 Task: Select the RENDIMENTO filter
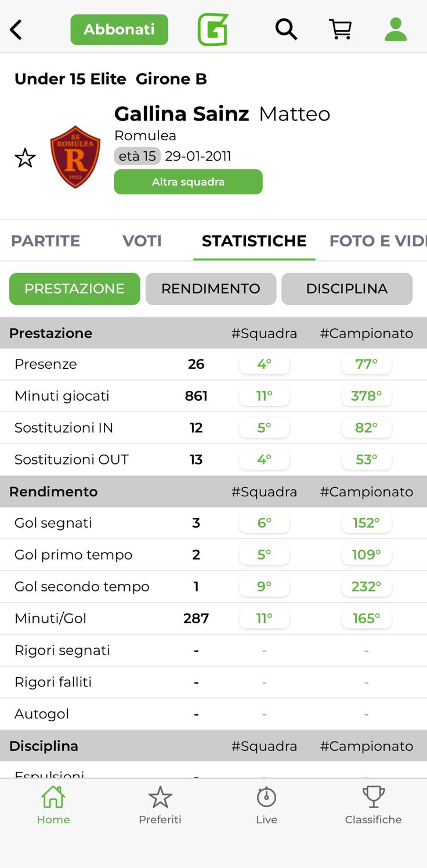(211, 289)
